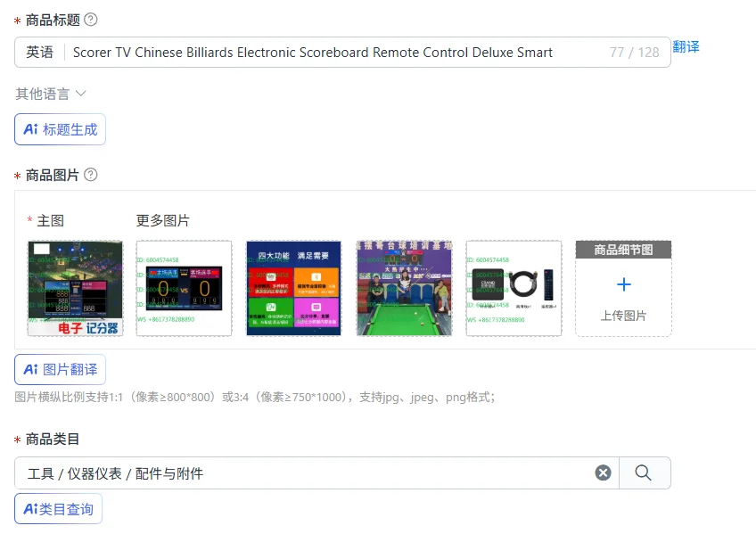Click the AI 图片翻译 button
756x534 pixels.
[61, 369]
